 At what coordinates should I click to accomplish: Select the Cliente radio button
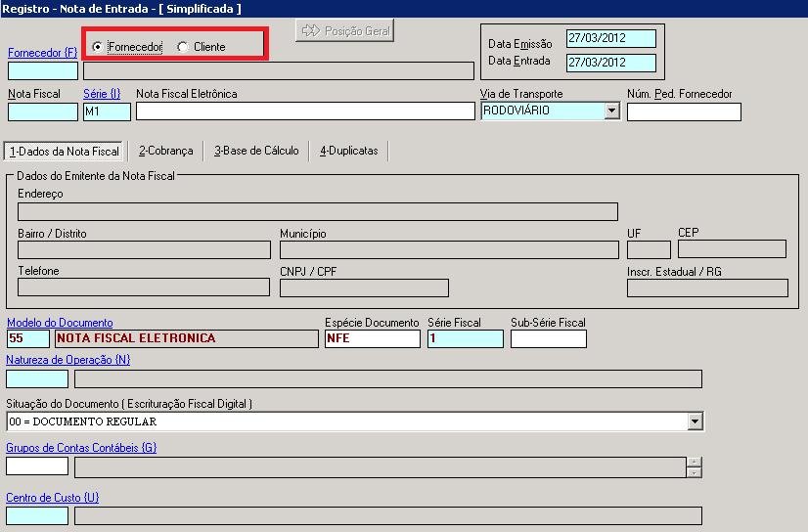(x=182, y=47)
